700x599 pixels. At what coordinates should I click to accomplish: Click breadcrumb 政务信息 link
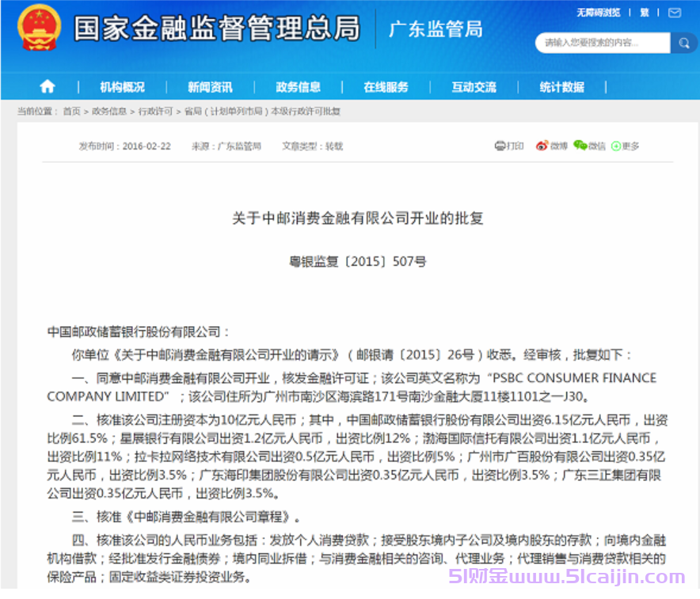pos(109,111)
